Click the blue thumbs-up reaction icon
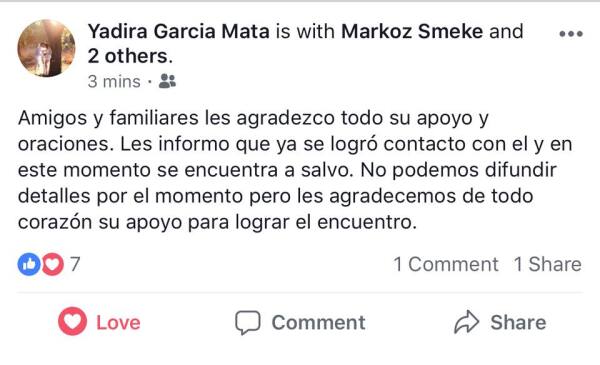600x365 pixels. [x=29, y=264]
